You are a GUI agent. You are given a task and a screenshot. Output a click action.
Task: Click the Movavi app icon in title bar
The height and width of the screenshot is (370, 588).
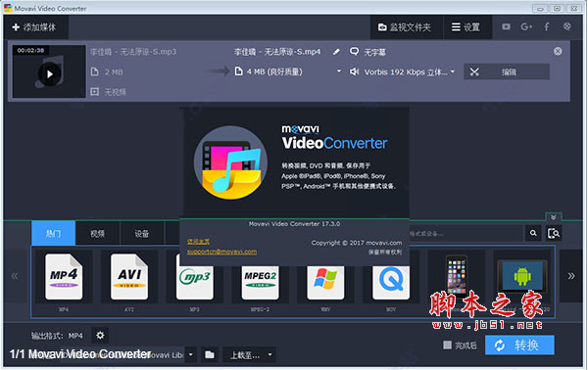tap(8, 8)
